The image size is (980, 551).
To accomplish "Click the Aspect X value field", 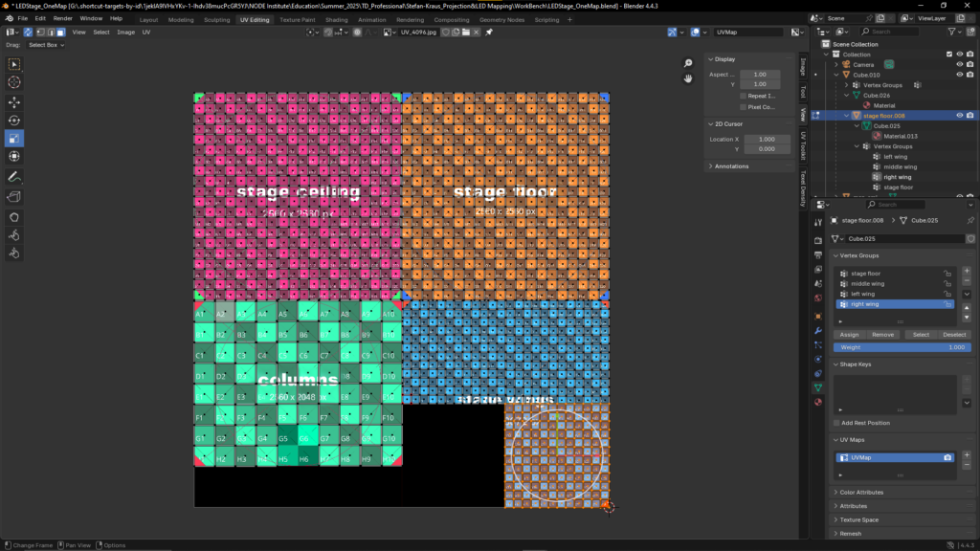I will click(760, 75).
